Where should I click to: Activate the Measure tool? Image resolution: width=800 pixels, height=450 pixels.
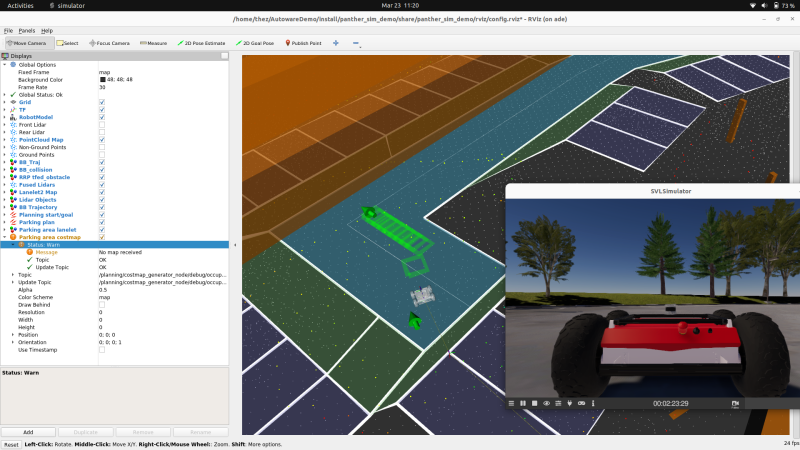tap(153, 43)
